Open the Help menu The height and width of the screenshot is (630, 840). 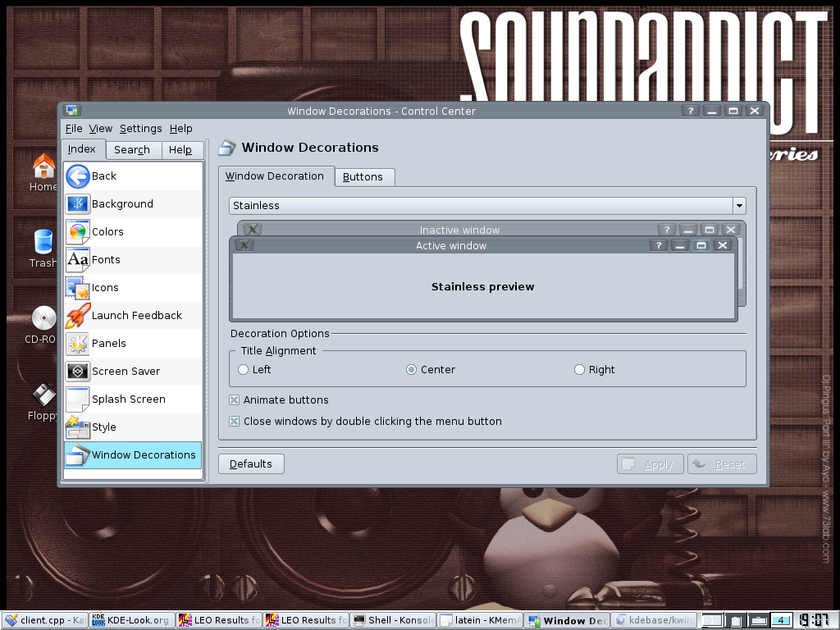[x=181, y=129]
